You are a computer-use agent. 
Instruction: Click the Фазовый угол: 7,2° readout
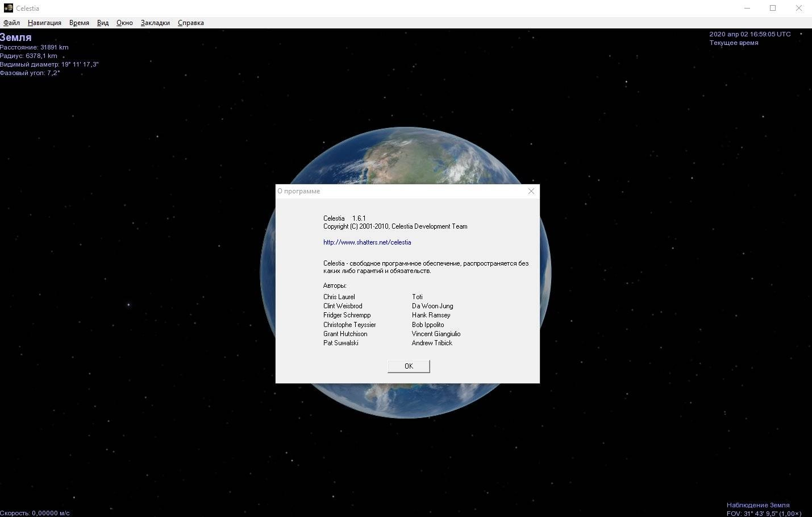pyautogui.click(x=30, y=73)
